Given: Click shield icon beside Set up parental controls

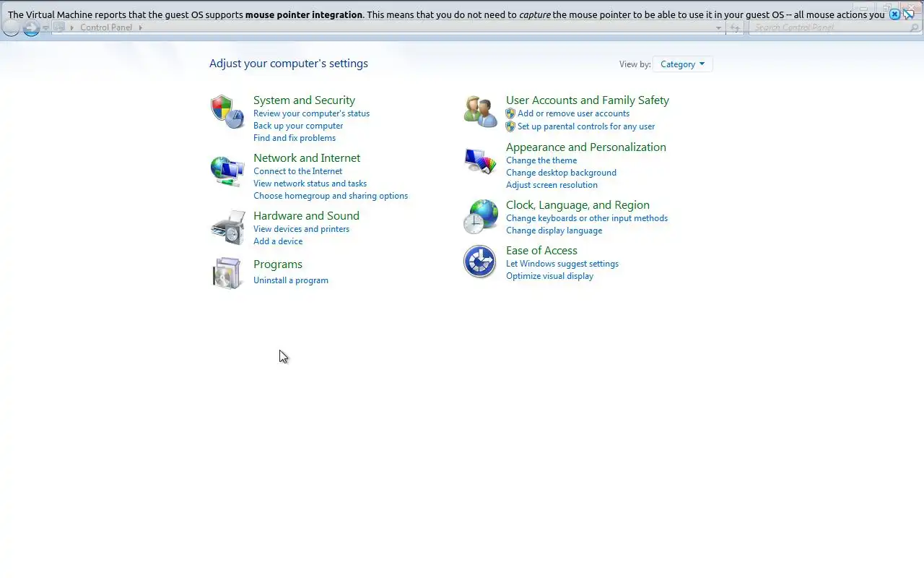Looking at the screenshot, I should click(510, 126).
